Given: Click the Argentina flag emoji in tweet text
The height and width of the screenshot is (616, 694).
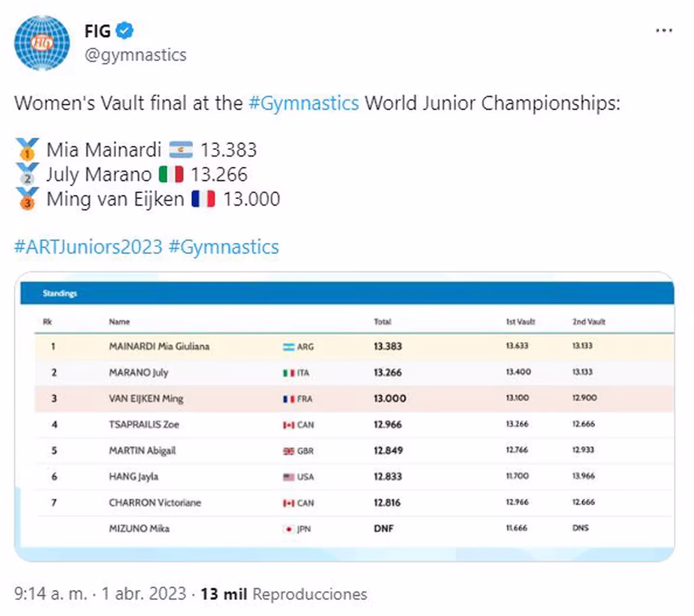Looking at the screenshot, I should [181, 150].
